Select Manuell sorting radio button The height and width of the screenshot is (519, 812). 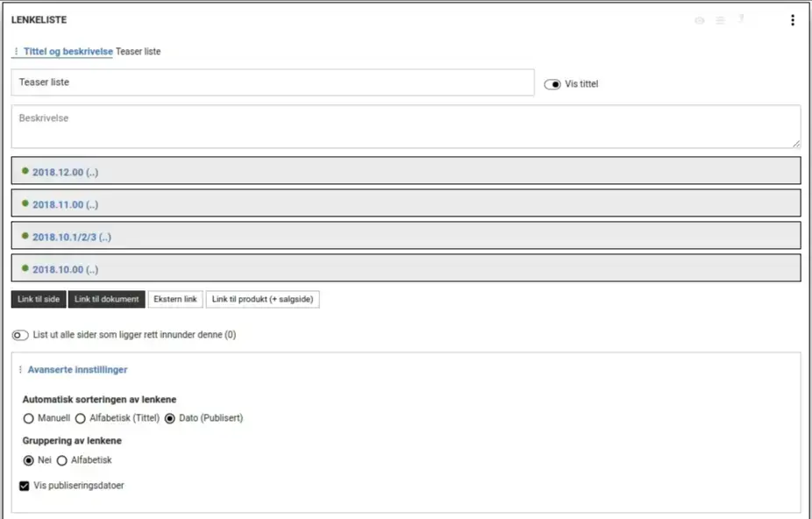pos(28,418)
